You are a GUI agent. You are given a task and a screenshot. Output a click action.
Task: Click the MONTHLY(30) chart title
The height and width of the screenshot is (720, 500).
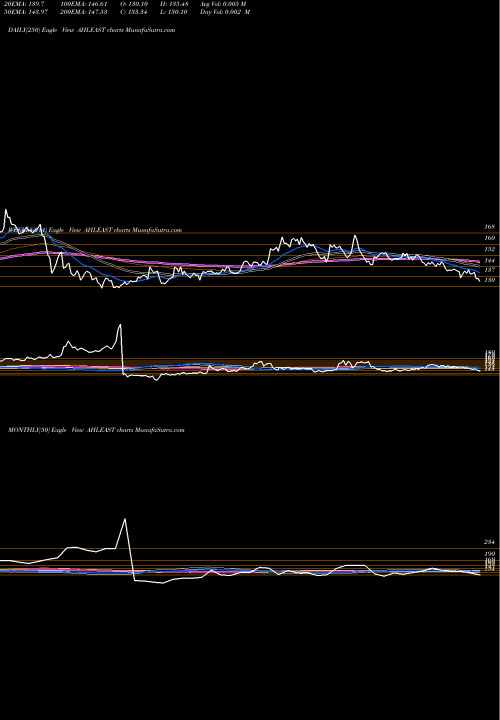coord(96,430)
